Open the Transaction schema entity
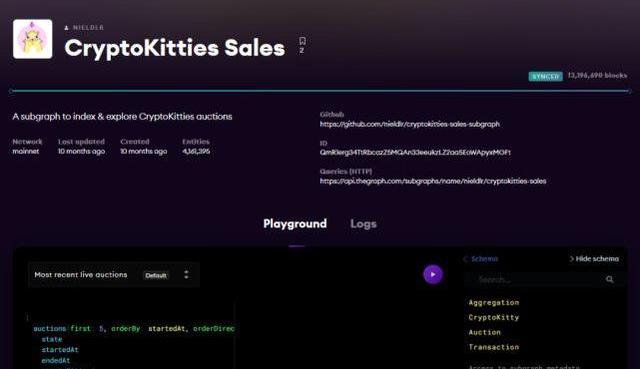This screenshot has height=369, width=640. (x=493, y=347)
